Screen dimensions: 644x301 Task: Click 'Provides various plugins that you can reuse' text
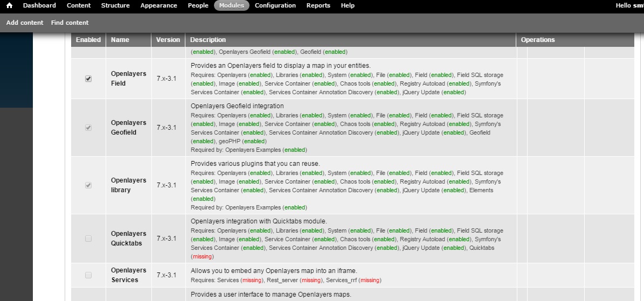[x=255, y=164]
